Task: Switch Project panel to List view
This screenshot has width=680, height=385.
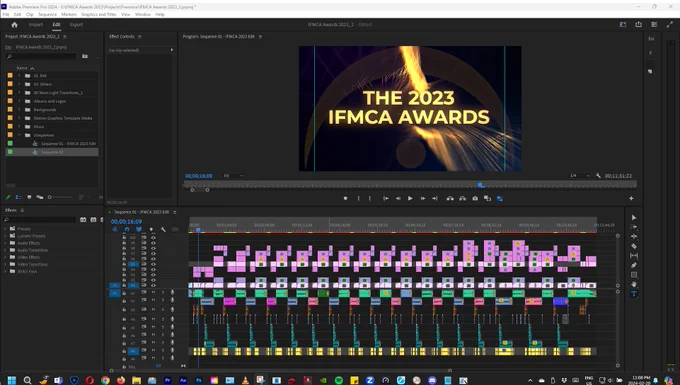Action: click(18, 197)
